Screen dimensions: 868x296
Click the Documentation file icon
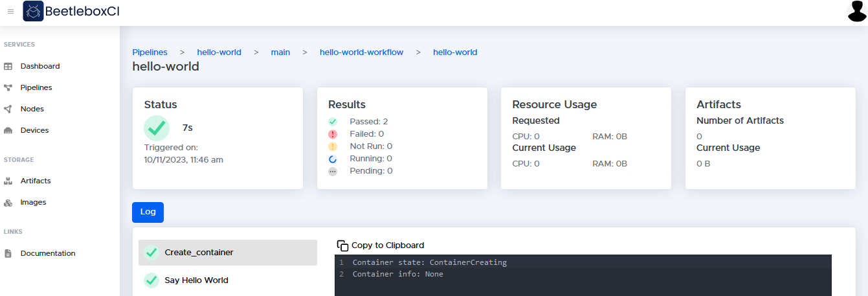click(x=8, y=253)
